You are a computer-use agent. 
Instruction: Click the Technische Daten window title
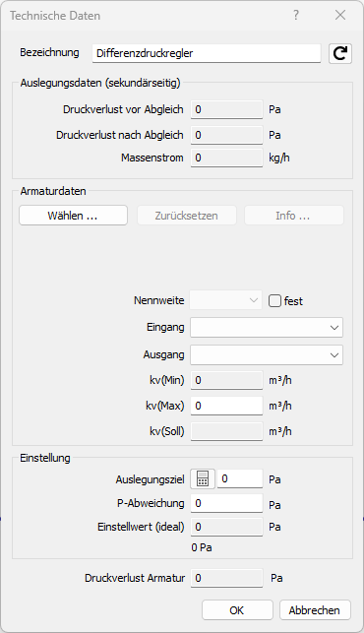(x=55, y=16)
